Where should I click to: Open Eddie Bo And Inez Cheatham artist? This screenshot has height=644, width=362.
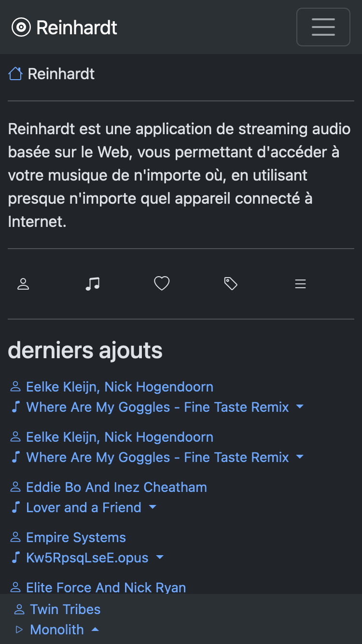pos(116,487)
